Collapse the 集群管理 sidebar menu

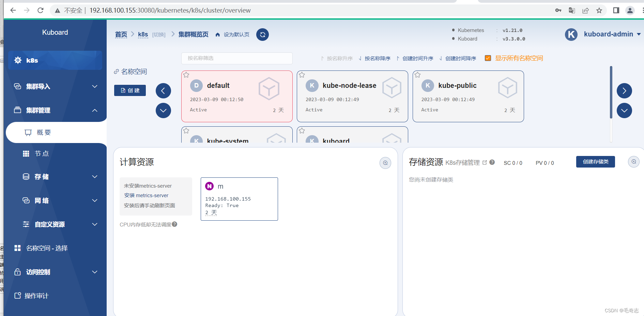click(56, 110)
